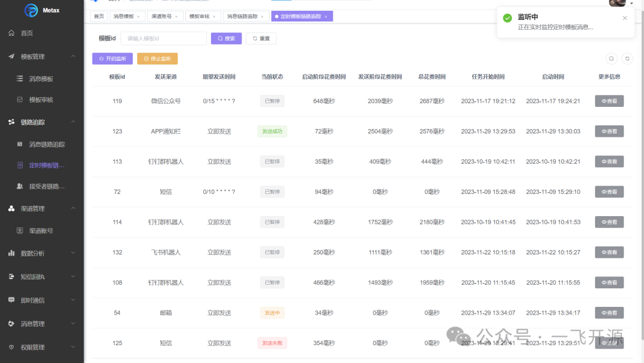Open 渠道账号 in the sidebar
The height and width of the screenshot is (363, 644).
42,230
